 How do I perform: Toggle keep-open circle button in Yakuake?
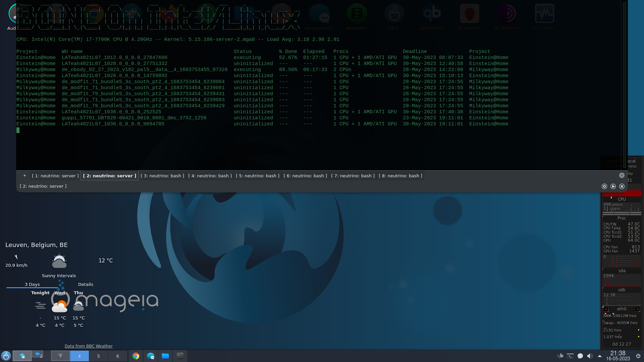point(604,186)
